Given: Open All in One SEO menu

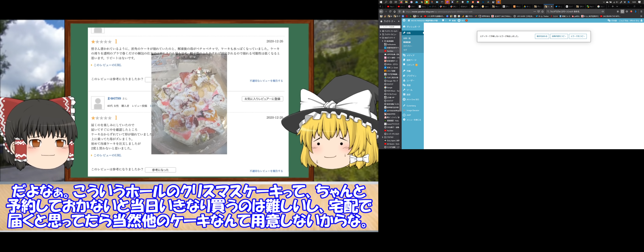Looking at the screenshot, I should [412, 99].
